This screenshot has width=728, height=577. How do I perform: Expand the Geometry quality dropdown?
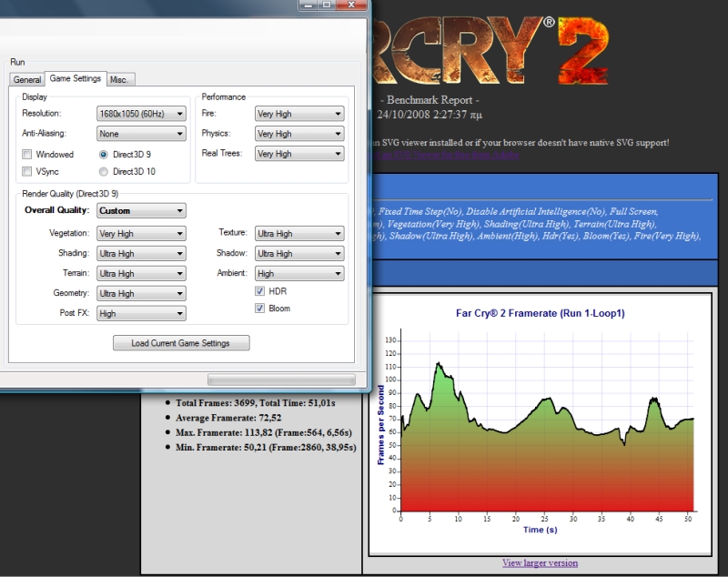(x=141, y=293)
